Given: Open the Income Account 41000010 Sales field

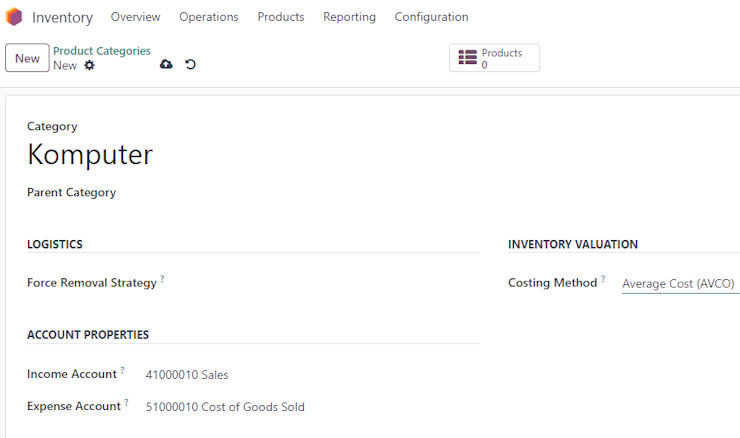Looking at the screenshot, I should tap(312, 375).
